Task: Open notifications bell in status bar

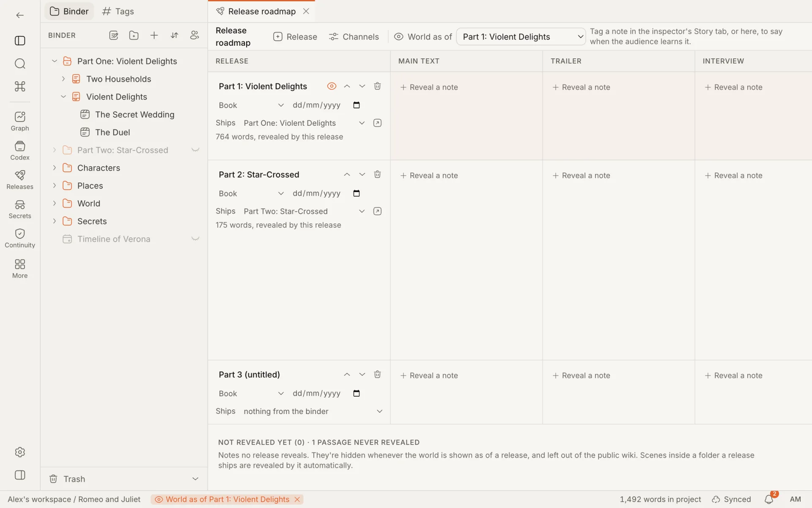Action: (x=769, y=499)
